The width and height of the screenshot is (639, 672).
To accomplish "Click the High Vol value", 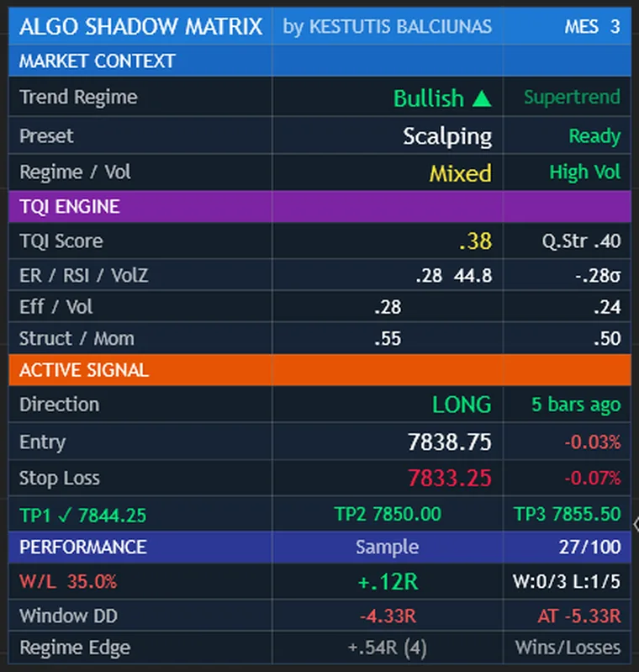I will (585, 172).
